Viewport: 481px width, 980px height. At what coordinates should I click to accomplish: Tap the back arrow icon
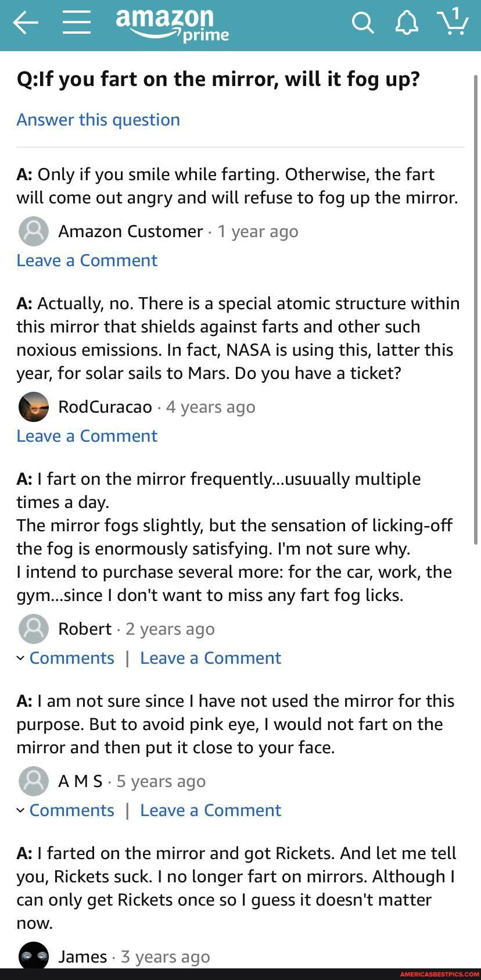click(26, 23)
